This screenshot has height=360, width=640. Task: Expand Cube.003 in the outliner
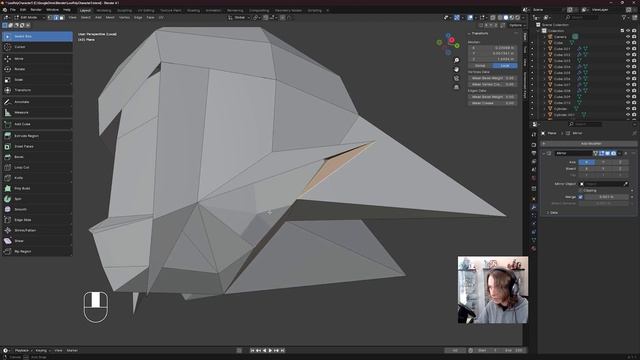pyautogui.click(x=544, y=61)
